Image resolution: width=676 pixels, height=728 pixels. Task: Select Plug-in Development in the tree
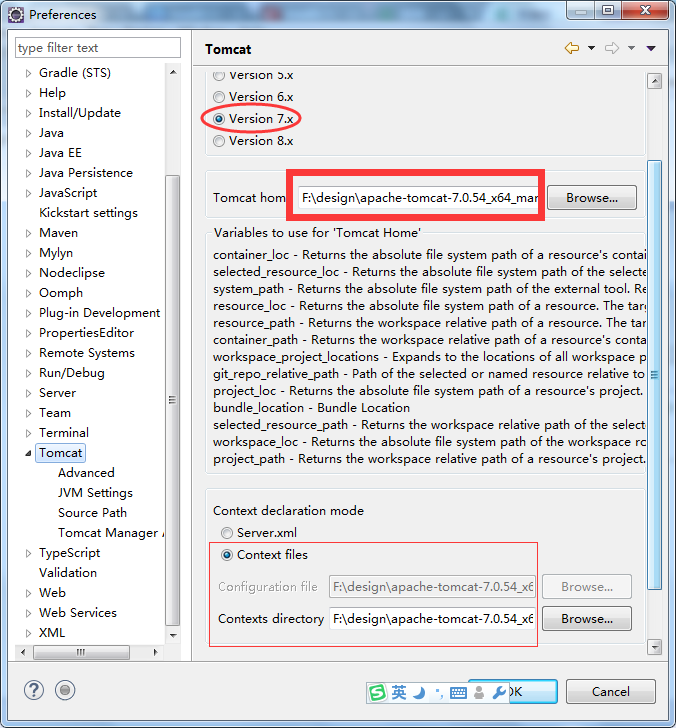tap(99, 313)
